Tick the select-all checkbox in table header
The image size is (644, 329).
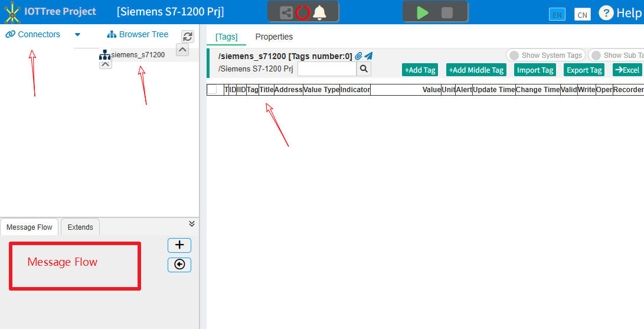(x=212, y=89)
